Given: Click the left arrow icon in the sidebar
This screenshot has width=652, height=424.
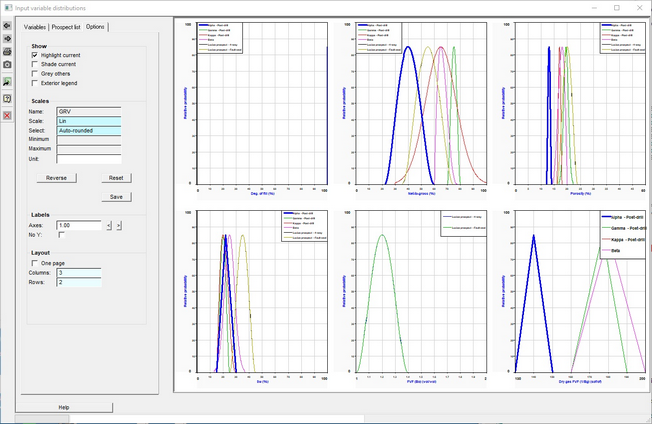Looking at the screenshot, I should tap(7, 27).
